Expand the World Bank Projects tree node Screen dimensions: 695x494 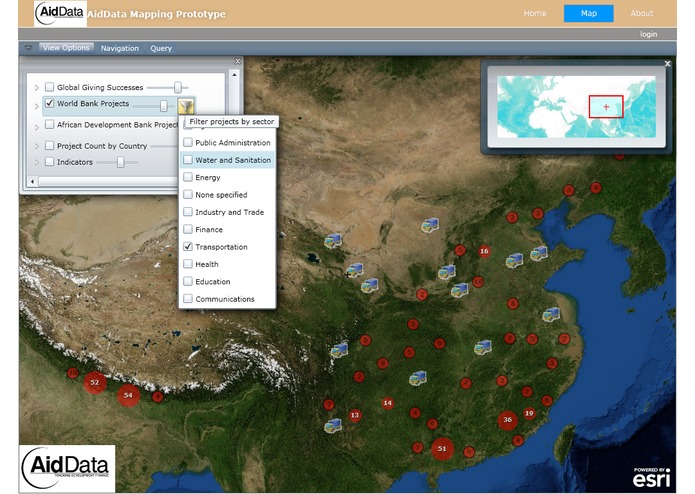point(37,106)
